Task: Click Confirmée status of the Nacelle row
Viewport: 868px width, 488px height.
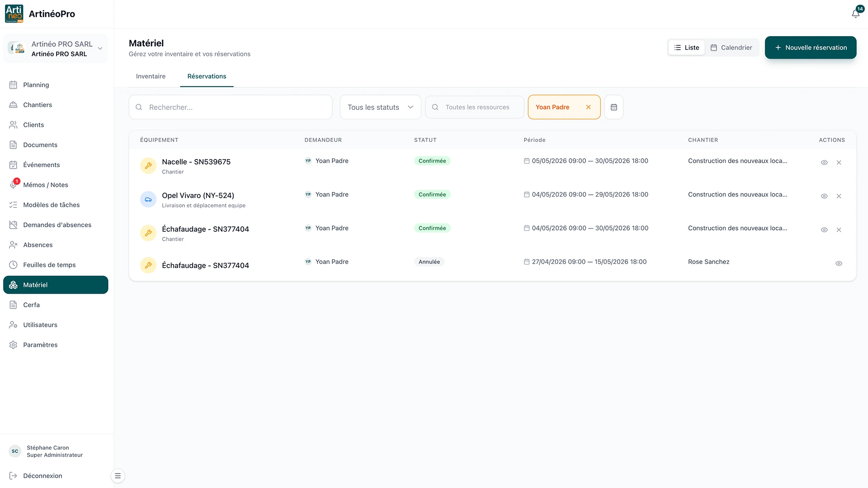Action: [432, 161]
